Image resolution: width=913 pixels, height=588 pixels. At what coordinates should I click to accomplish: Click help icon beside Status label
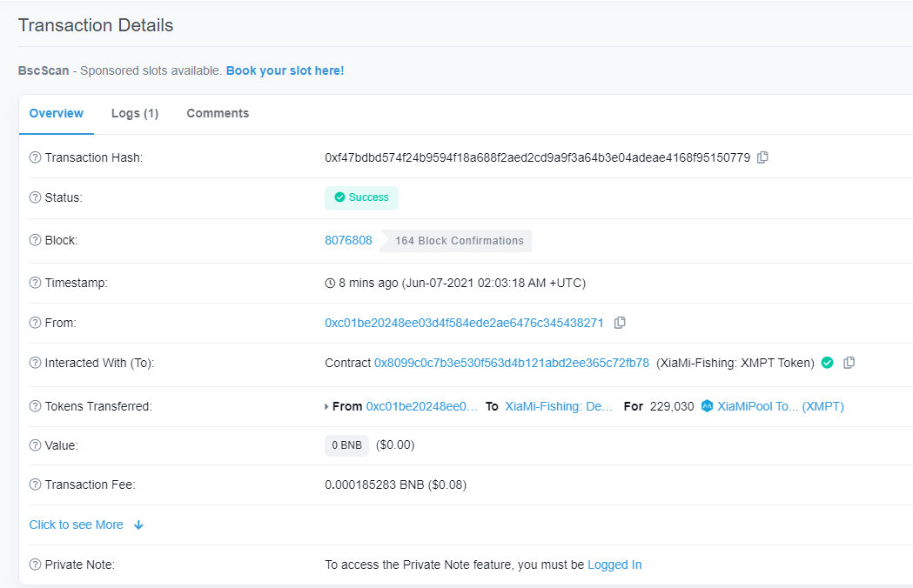(x=35, y=197)
